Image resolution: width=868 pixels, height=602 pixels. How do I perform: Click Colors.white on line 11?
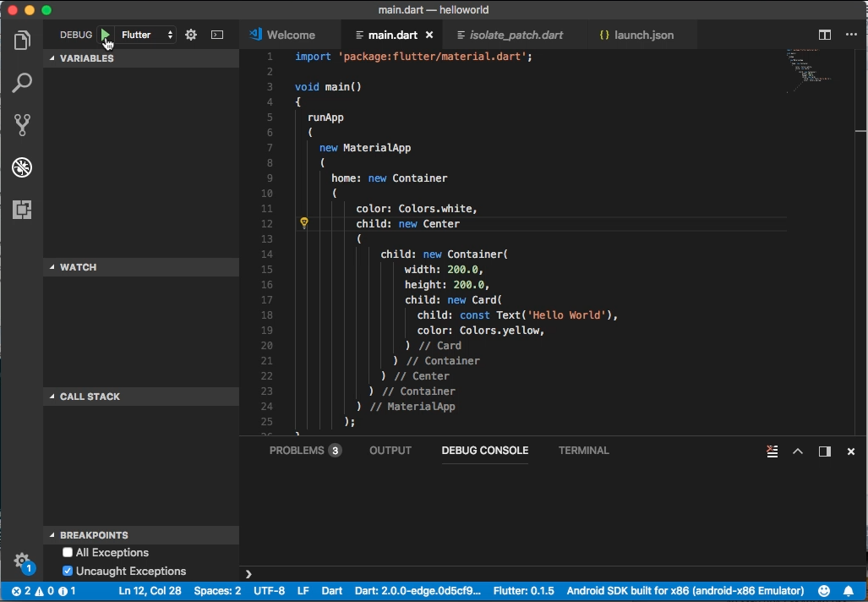tap(435, 208)
